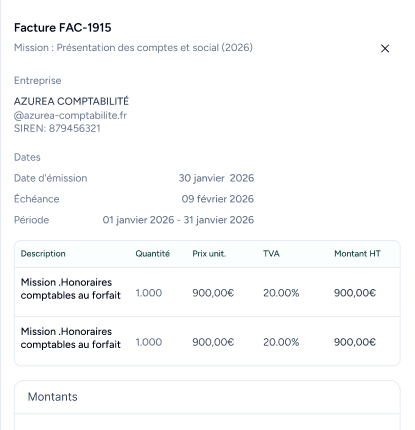This screenshot has height=430, width=415.
Task: Close the invoice detail panel
Action: coord(385,49)
